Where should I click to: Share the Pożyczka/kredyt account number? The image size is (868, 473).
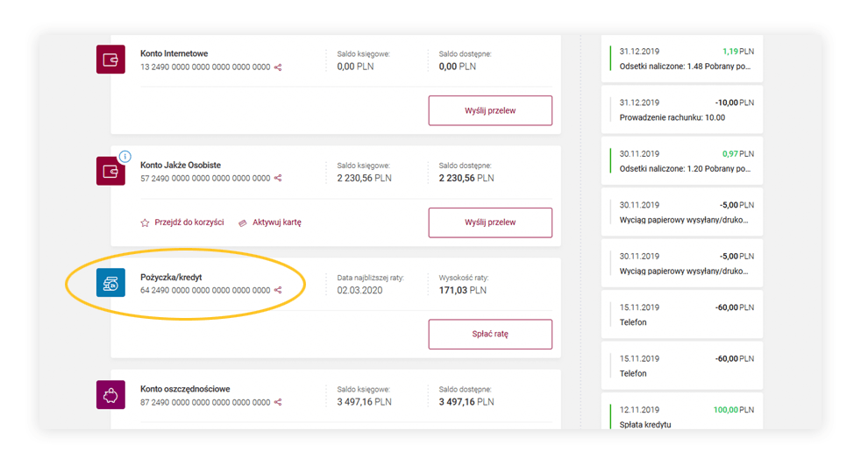(x=278, y=291)
